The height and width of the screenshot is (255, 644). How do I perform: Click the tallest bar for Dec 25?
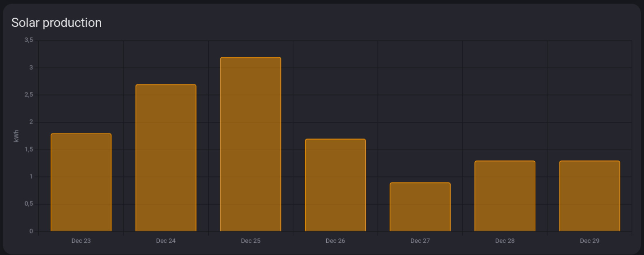[x=251, y=144]
